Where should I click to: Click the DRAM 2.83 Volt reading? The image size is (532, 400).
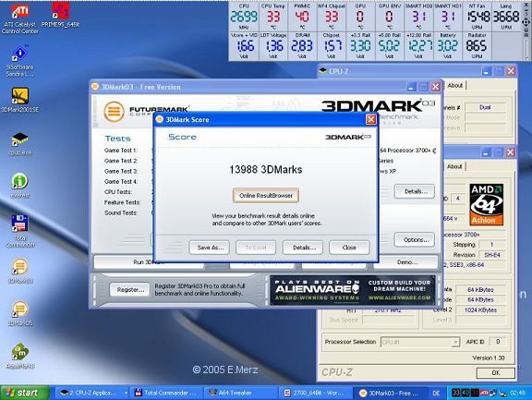(x=302, y=45)
